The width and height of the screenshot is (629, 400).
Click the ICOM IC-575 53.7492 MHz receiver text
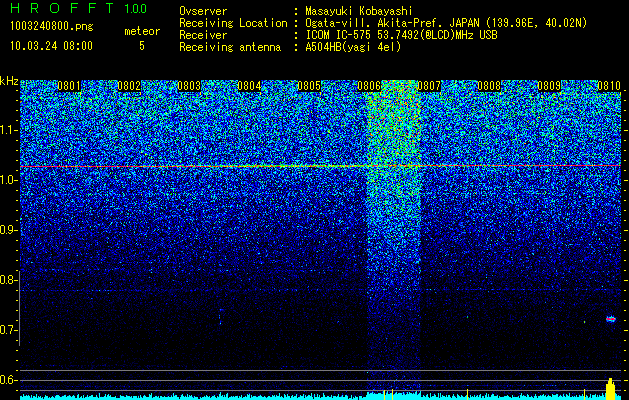click(401, 35)
